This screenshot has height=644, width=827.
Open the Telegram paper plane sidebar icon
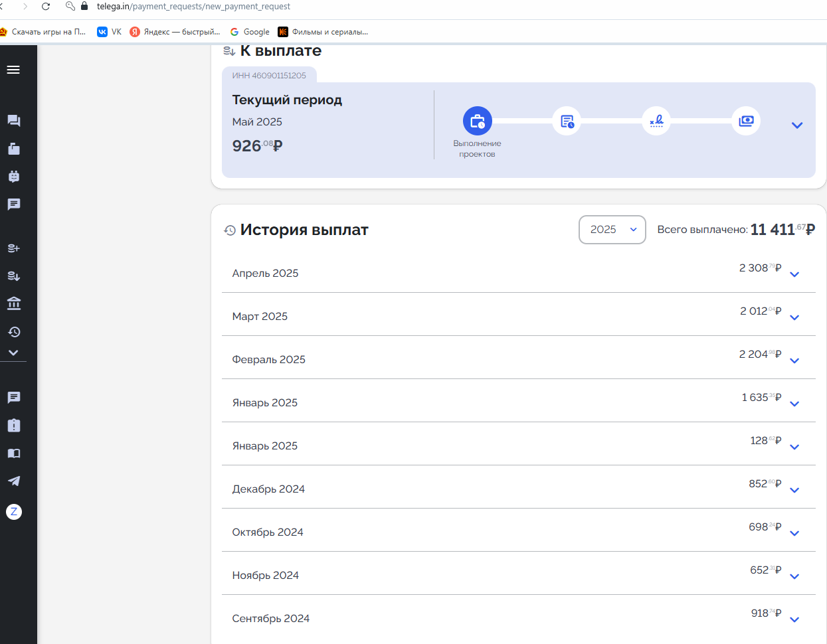[14, 481]
